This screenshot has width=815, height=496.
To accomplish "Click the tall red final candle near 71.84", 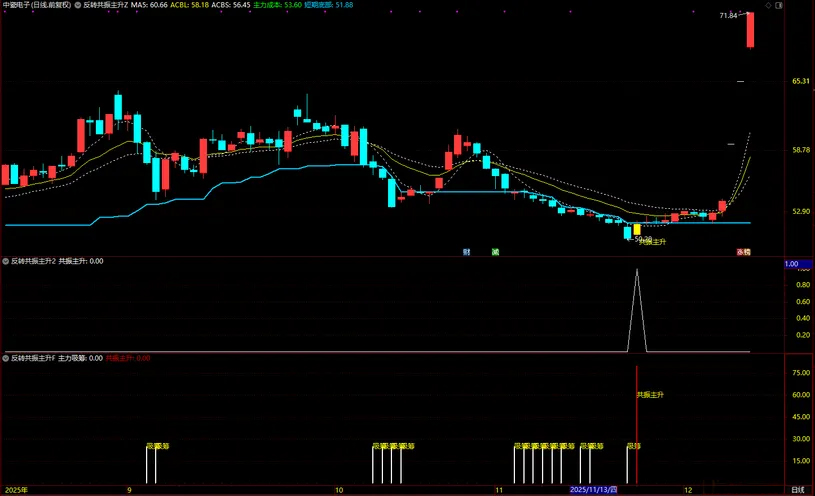I will (751, 30).
